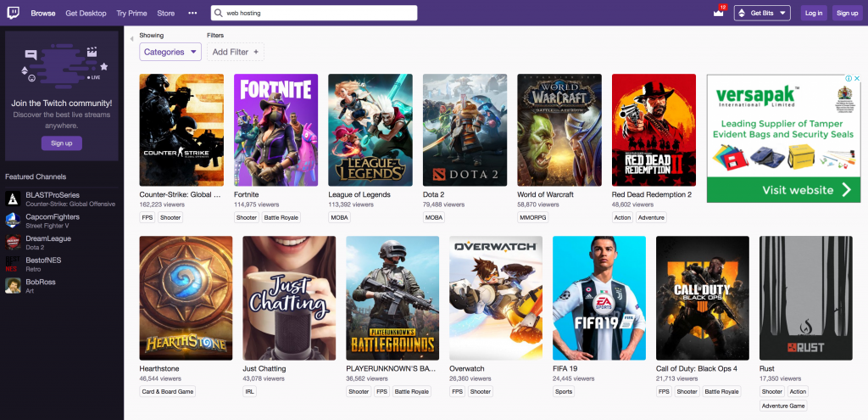The height and width of the screenshot is (420, 868).
Task: Collapse sidebar with small arrow
Action: 131,39
